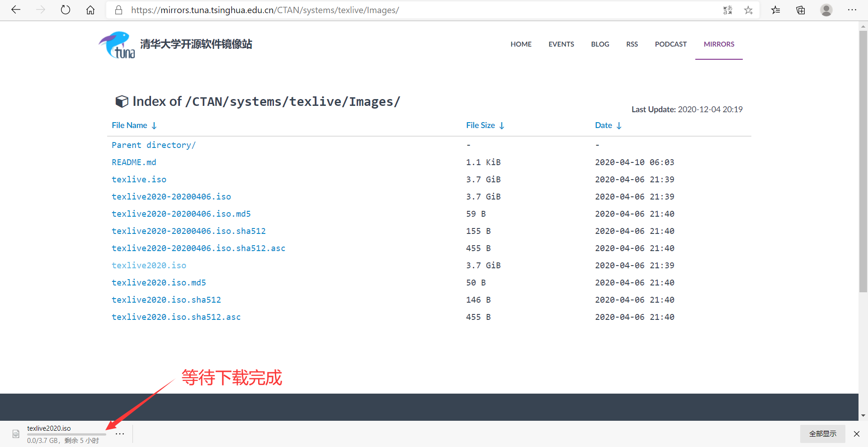Viewport: 868px width, 447px height.
Task: Open the user profile avatar
Action: [x=826, y=10]
